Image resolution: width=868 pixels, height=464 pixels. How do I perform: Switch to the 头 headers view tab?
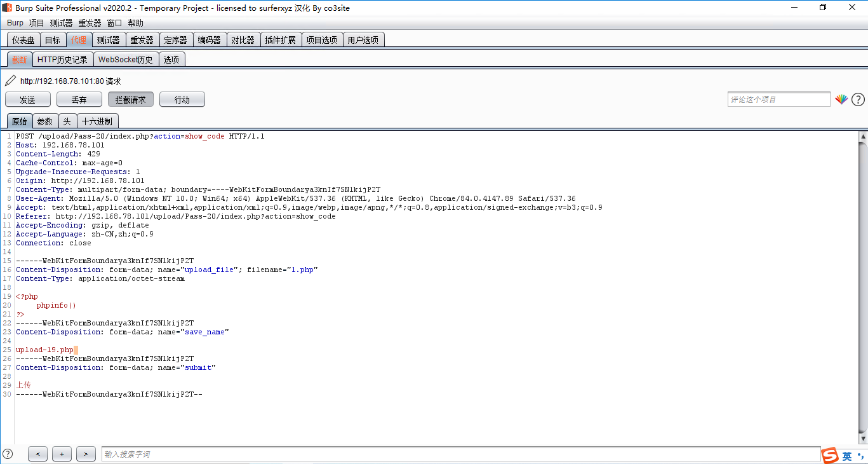click(67, 121)
